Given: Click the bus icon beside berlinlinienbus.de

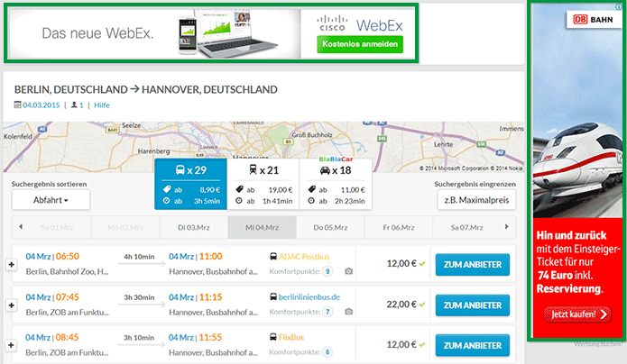Looking at the screenshot, I should [x=273, y=296].
